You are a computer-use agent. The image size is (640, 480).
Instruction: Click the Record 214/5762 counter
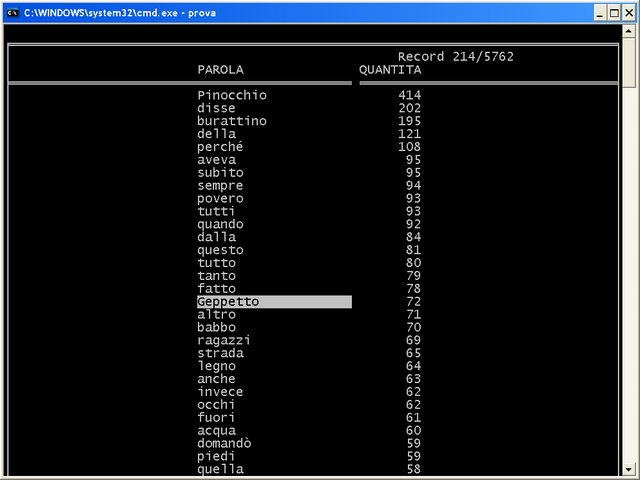click(456, 56)
